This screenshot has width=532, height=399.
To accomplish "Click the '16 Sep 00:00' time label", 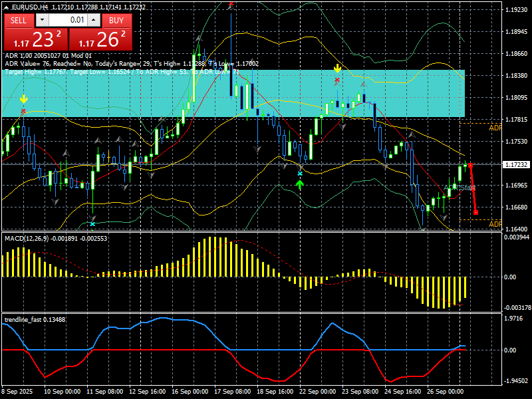I will [190, 391].
